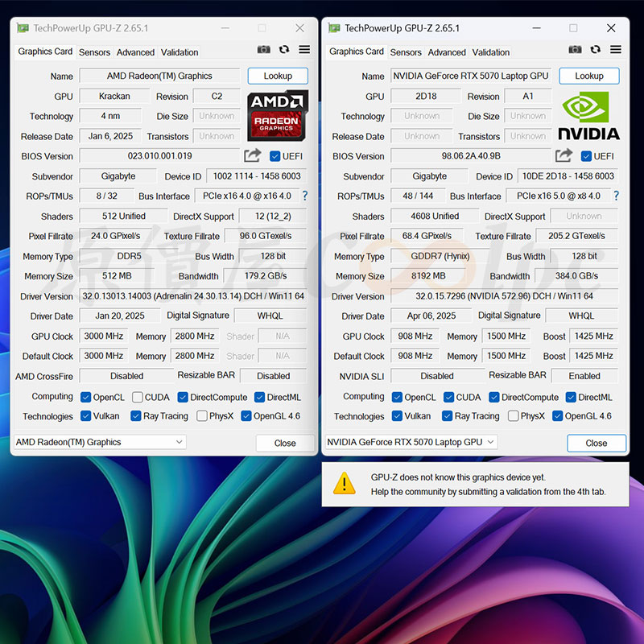Open the NVIDIA GeForce RTX 5070 device dropdown
The width and height of the screenshot is (644, 644).
click(411, 442)
